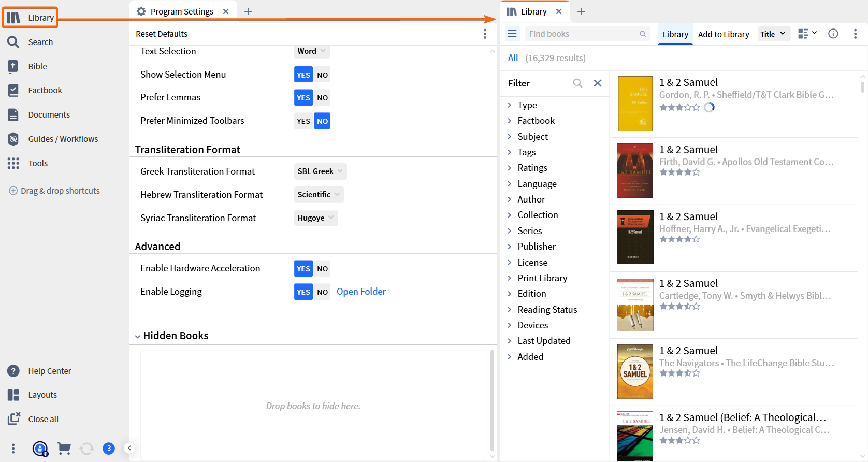Open the bottom-left kebab menu

tap(13, 449)
